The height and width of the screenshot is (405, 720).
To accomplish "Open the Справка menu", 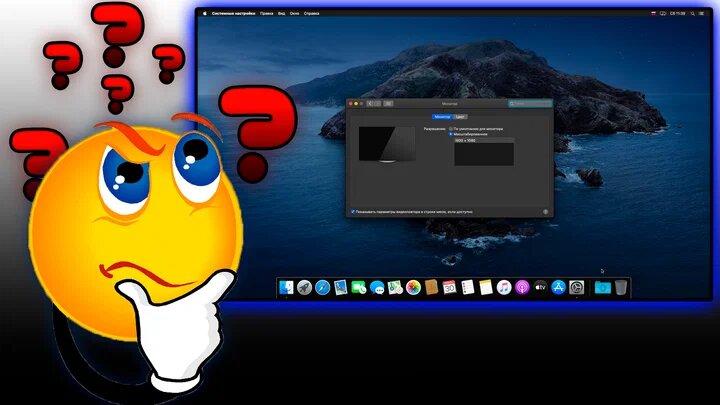I will (311, 13).
